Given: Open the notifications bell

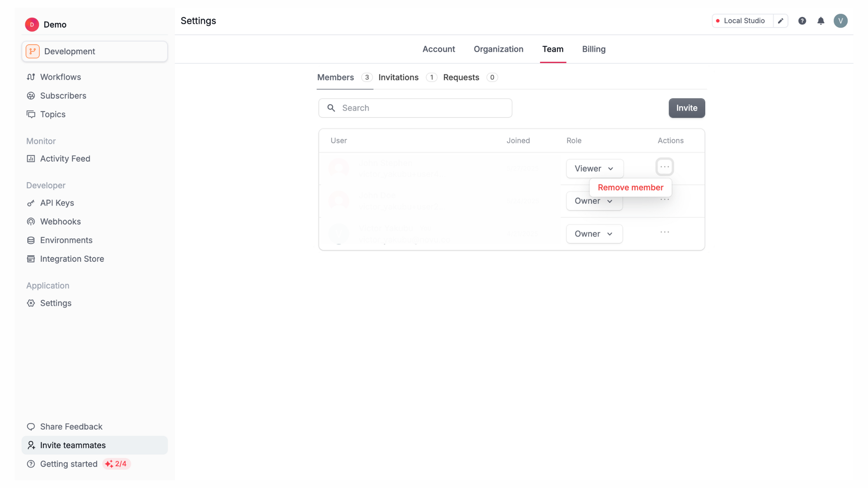Looking at the screenshot, I should 821,21.
